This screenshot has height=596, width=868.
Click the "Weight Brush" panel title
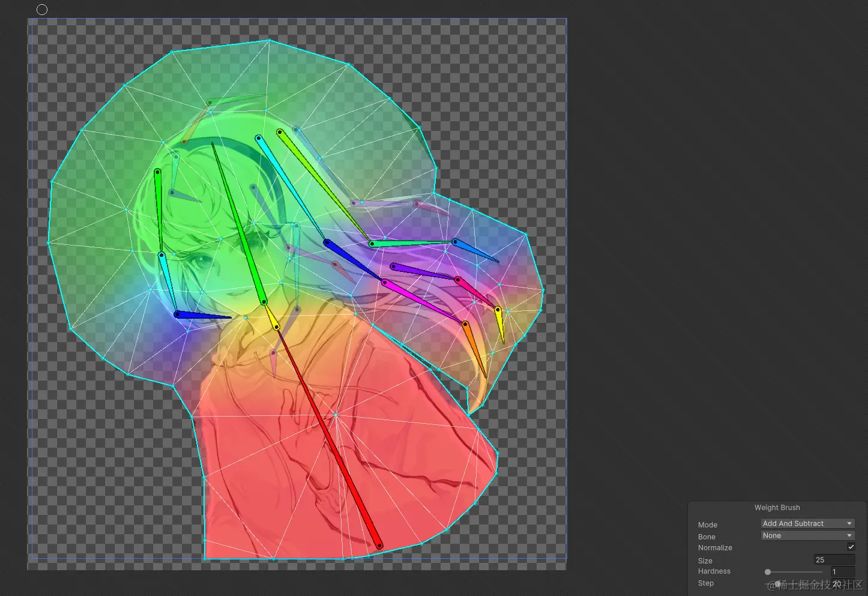tap(777, 508)
